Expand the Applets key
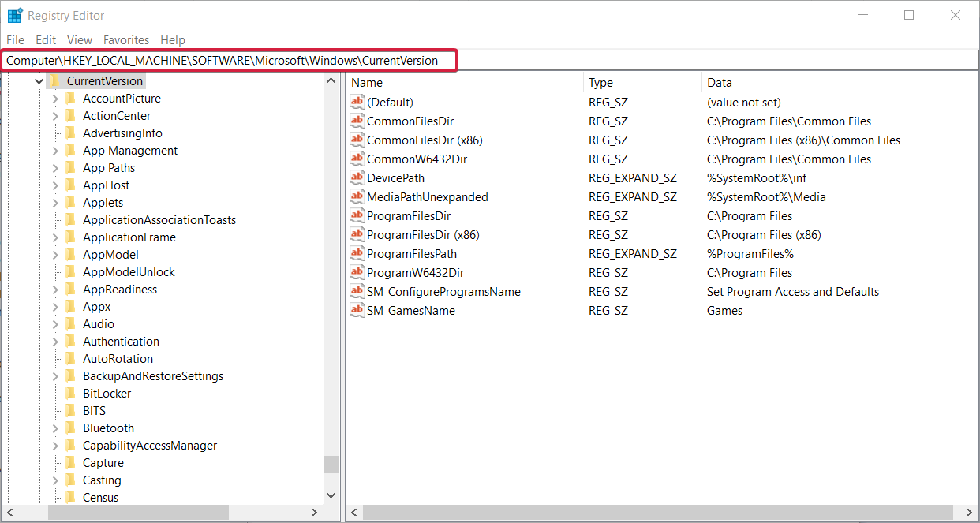 [x=55, y=203]
